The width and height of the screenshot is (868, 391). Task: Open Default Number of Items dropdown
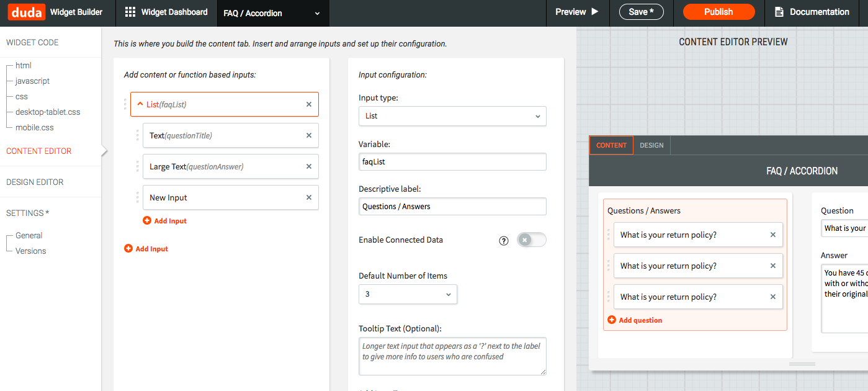408,294
